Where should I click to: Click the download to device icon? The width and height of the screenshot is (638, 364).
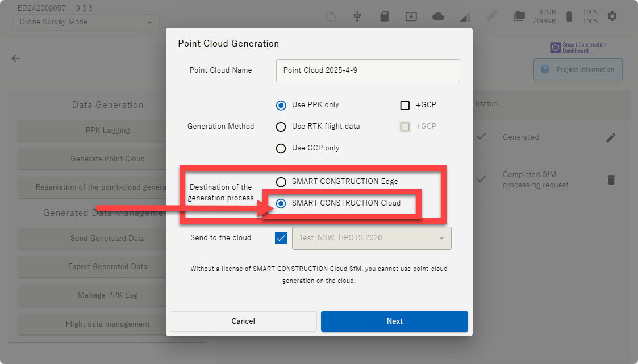[411, 16]
